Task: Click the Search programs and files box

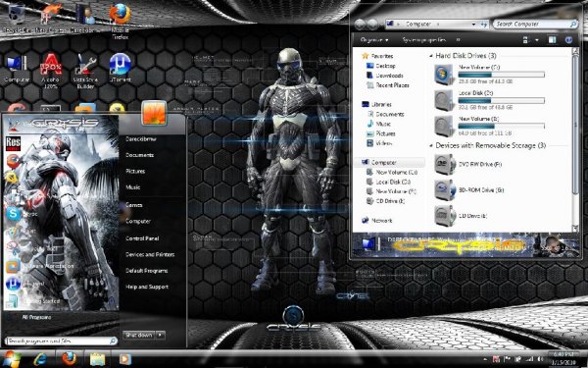Action: [x=61, y=341]
